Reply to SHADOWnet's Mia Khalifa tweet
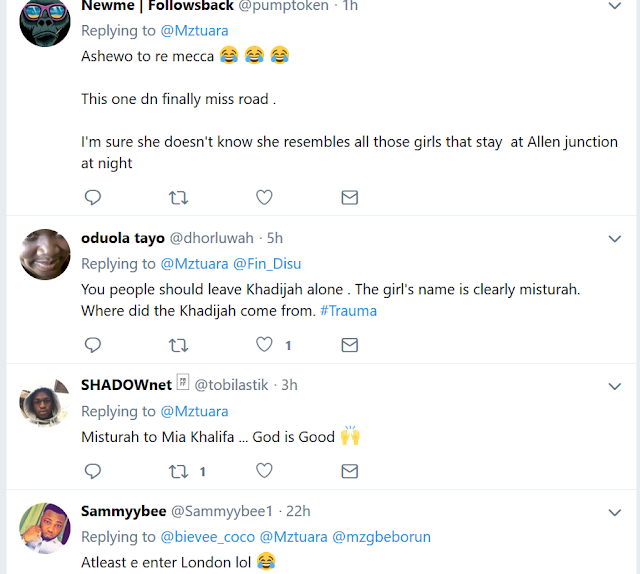Image resolution: width=640 pixels, height=574 pixels. click(x=92, y=471)
